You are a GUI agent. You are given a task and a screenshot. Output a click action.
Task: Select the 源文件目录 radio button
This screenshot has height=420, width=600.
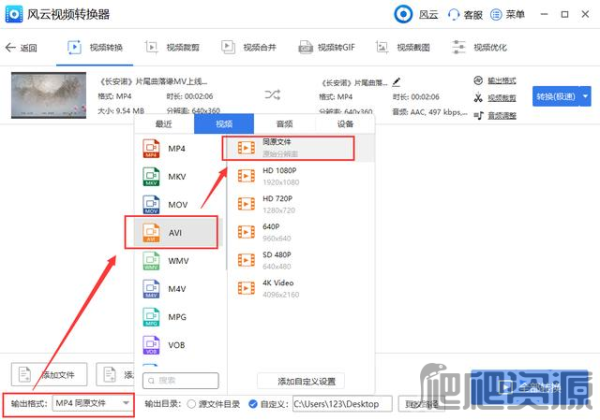191,404
